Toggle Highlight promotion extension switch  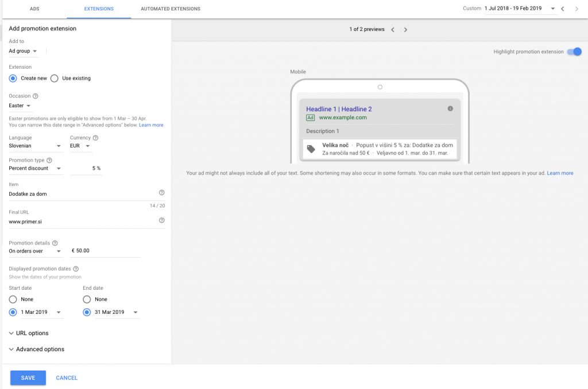(574, 52)
